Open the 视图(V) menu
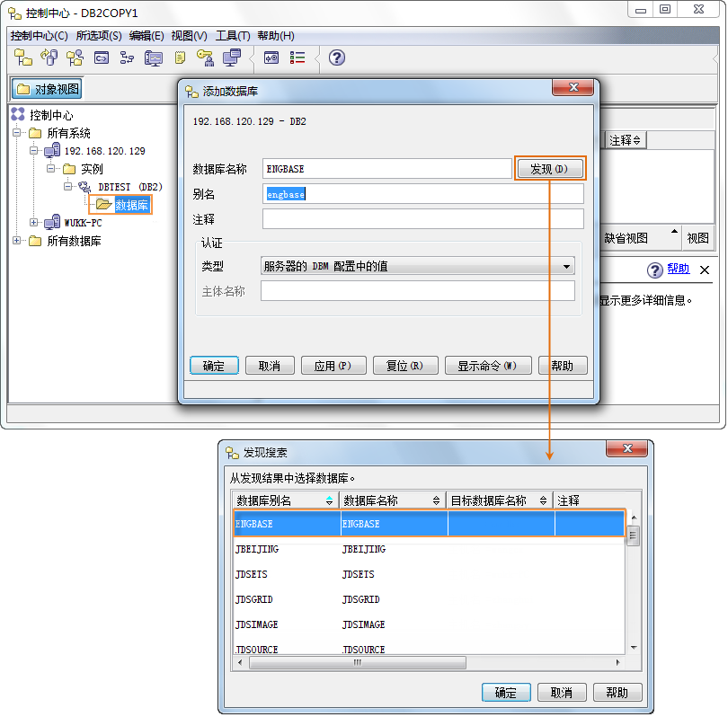Viewport: 728px width, 717px height. (189, 36)
